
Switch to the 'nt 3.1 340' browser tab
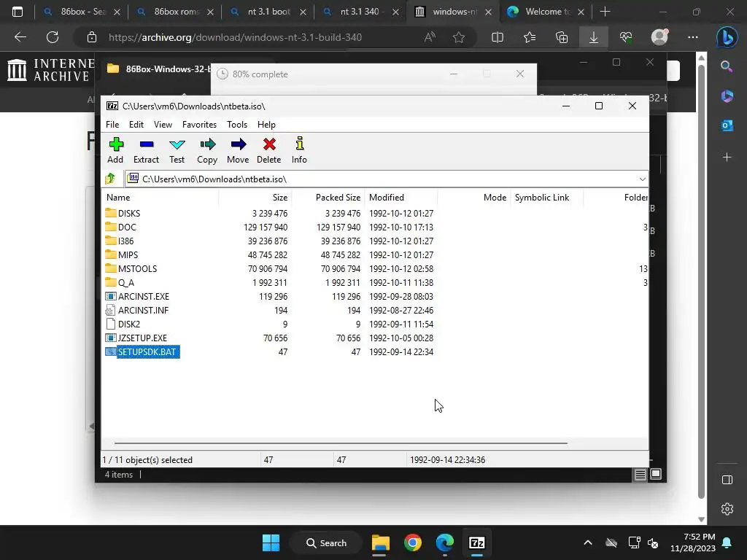(x=360, y=12)
